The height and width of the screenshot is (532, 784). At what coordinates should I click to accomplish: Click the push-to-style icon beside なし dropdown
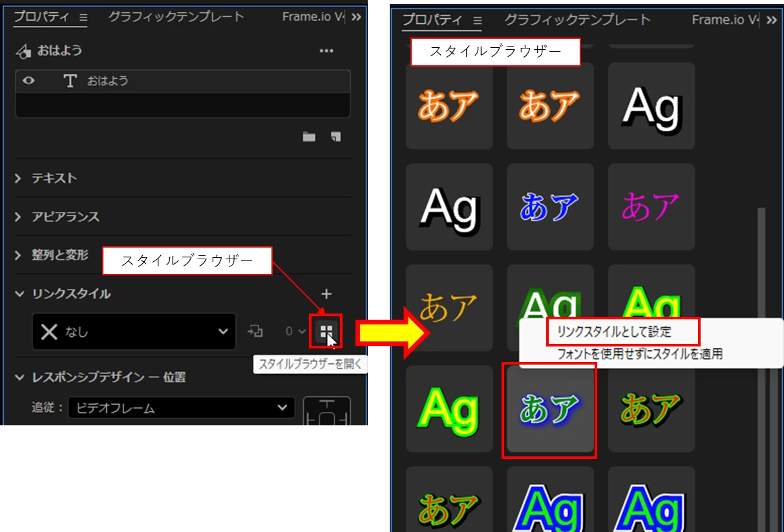(x=255, y=332)
